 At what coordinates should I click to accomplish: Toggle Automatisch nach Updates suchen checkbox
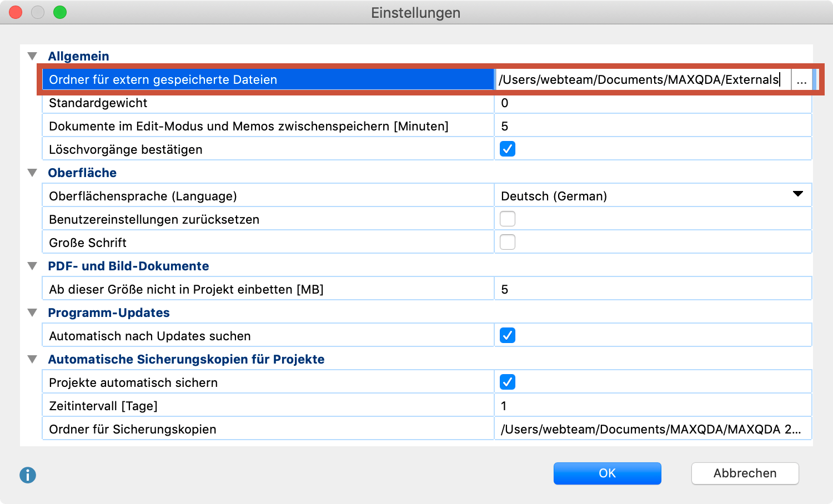508,335
